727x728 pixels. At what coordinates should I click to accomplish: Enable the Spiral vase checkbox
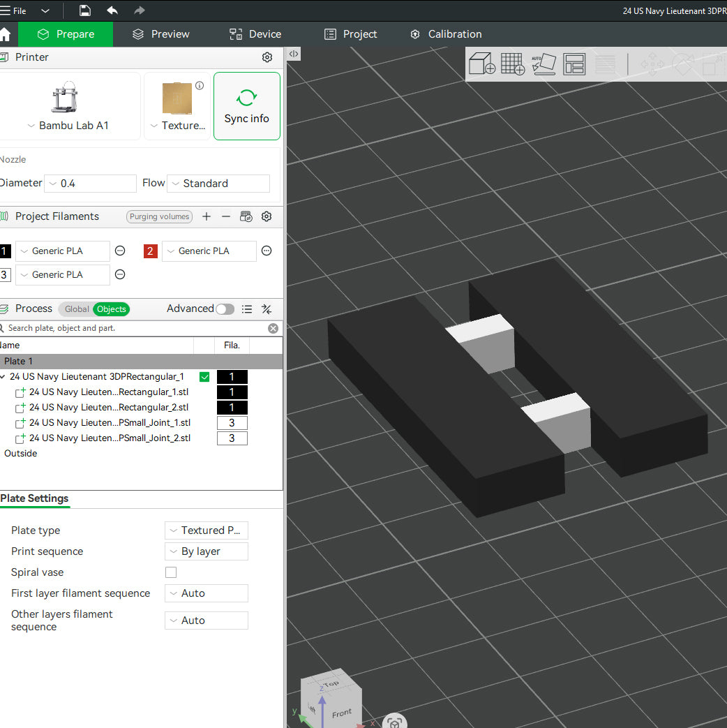point(171,572)
